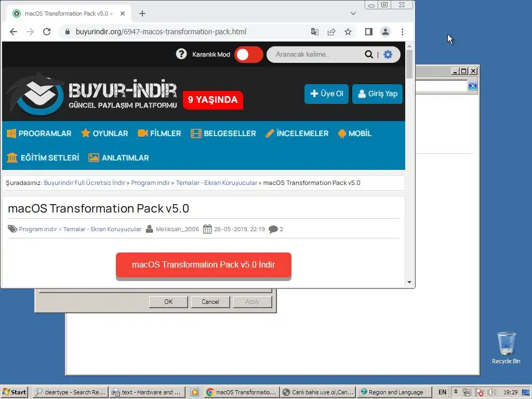Image resolution: width=532 pixels, height=399 pixels.
Task: Show hidden tray icons arrow
Action: tap(456, 392)
